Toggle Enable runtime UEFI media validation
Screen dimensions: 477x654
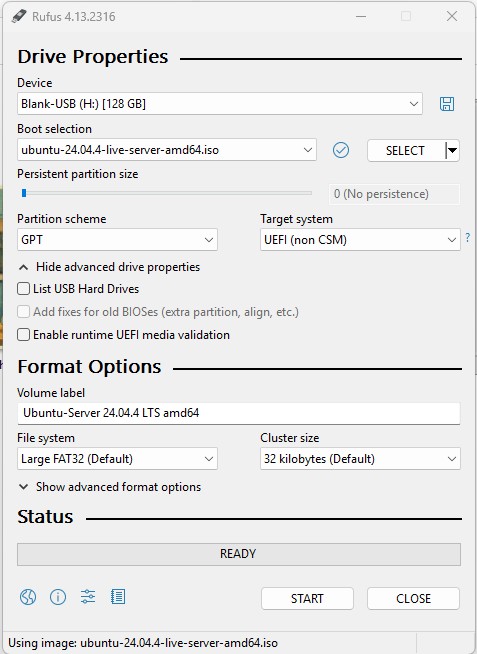tap(23, 335)
